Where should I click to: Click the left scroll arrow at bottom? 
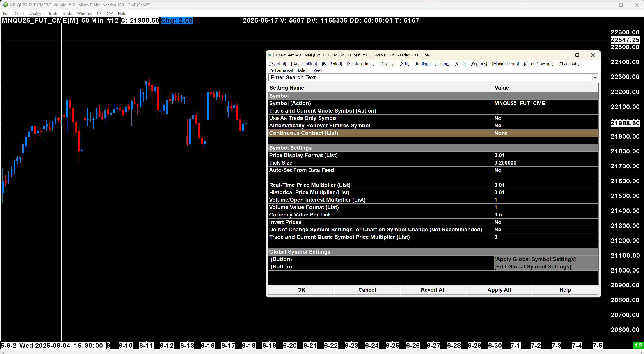point(3,352)
